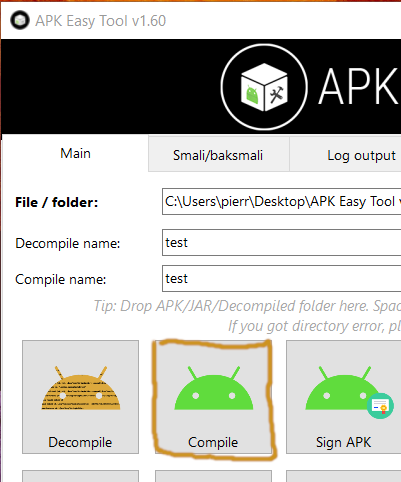Click the Decompile android button
Viewport: 401px width, 482px height.
click(80, 397)
